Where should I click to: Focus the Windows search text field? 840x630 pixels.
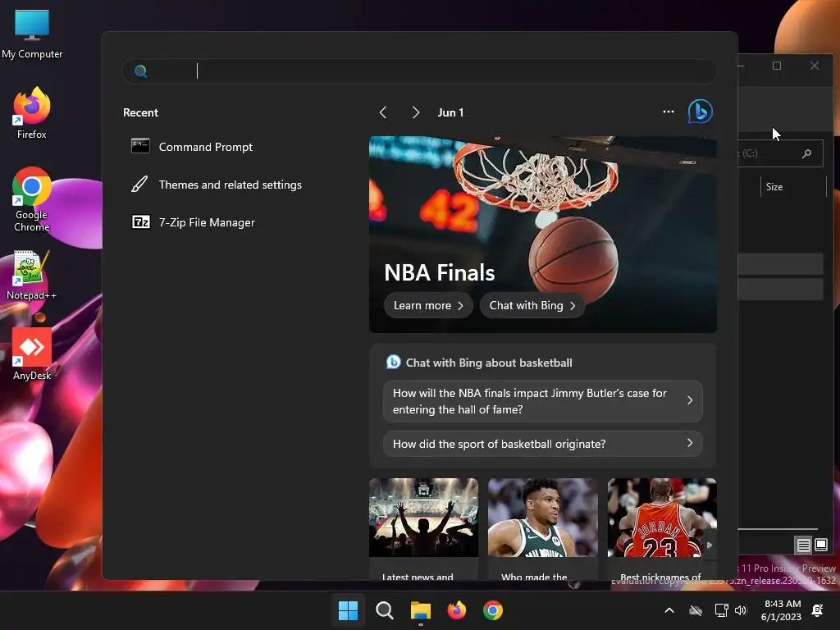(419, 71)
